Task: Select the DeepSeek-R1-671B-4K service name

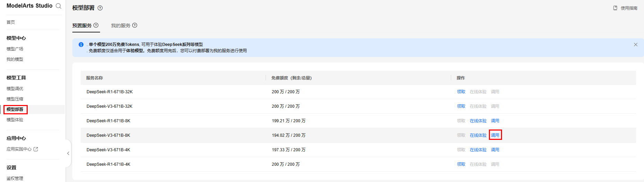Action: (108, 164)
